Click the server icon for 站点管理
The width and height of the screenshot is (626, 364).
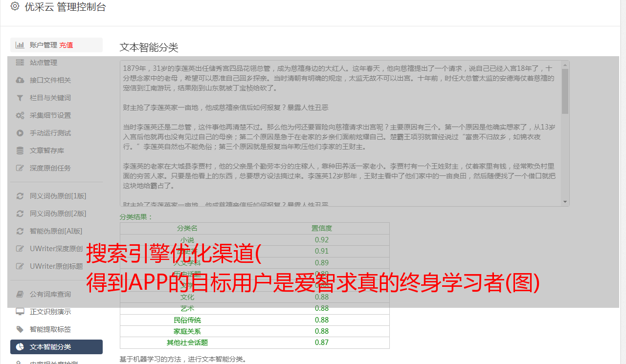pos(20,63)
